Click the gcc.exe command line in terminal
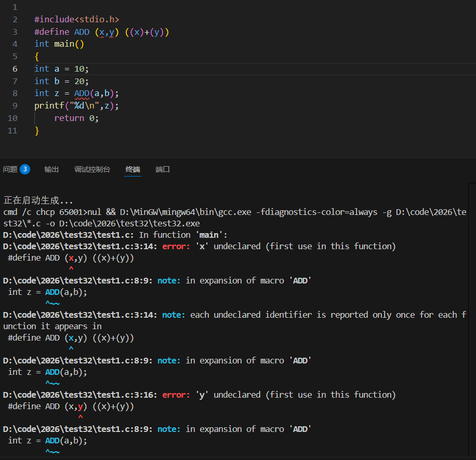The image size is (476, 460). [x=235, y=218]
